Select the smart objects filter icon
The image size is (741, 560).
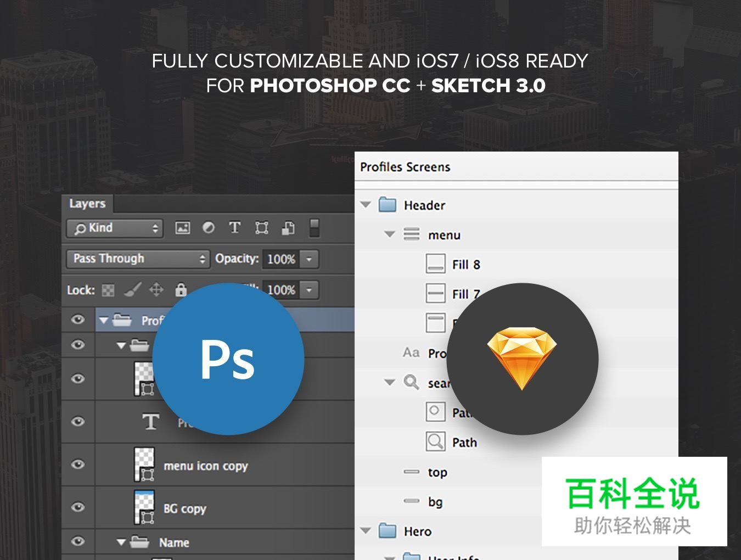click(x=287, y=228)
